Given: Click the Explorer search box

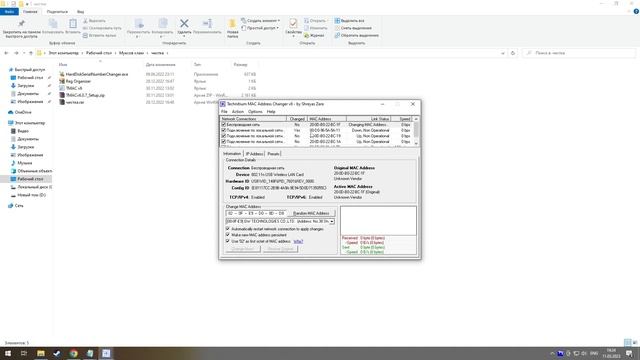Looking at the screenshot, I should click(x=579, y=53).
